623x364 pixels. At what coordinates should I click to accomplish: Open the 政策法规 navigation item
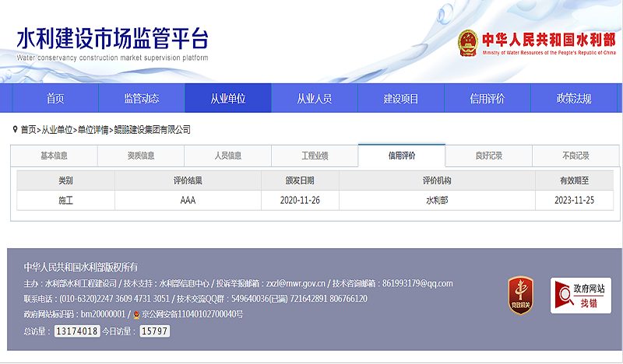pos(574,98)
